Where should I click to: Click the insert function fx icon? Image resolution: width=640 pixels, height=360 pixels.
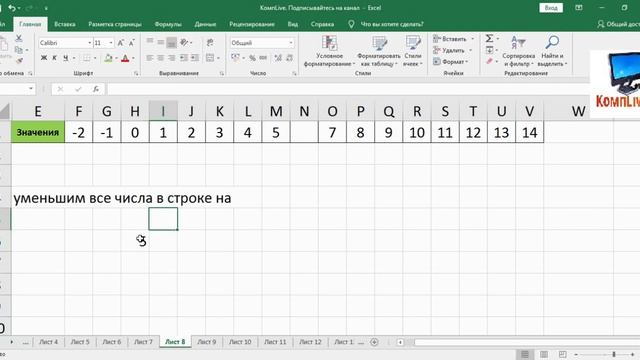click(96, 89)
